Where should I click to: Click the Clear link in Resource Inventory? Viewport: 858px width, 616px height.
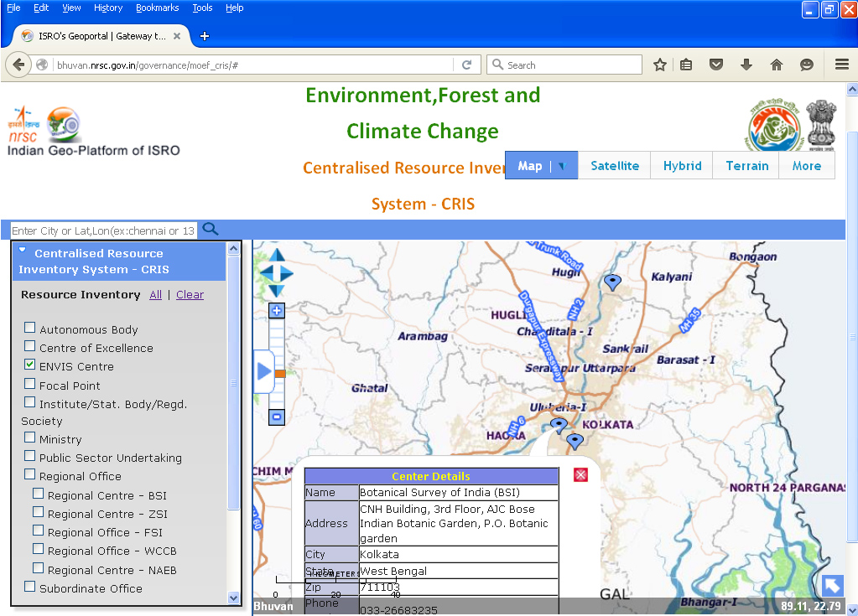[190, 295]
